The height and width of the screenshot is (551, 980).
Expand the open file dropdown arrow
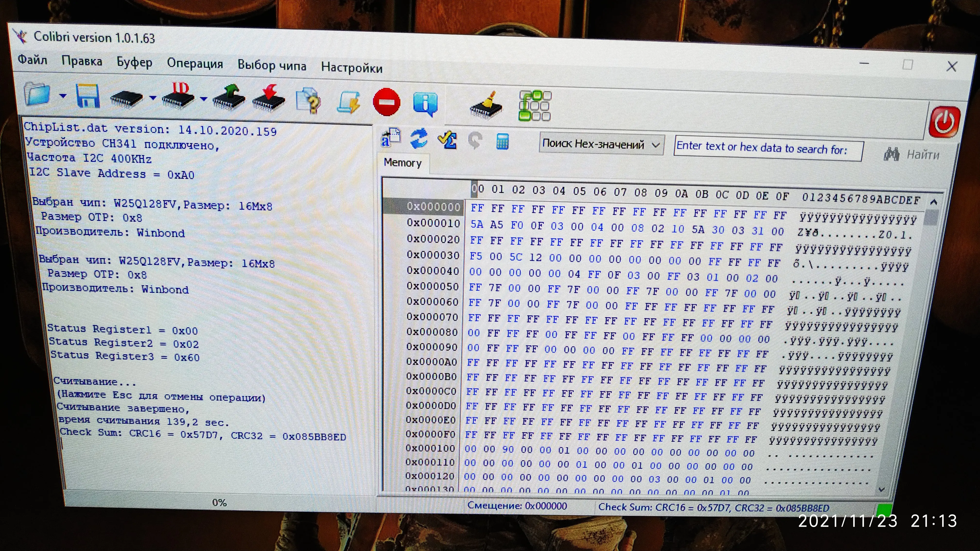click(x=63, y=96)
